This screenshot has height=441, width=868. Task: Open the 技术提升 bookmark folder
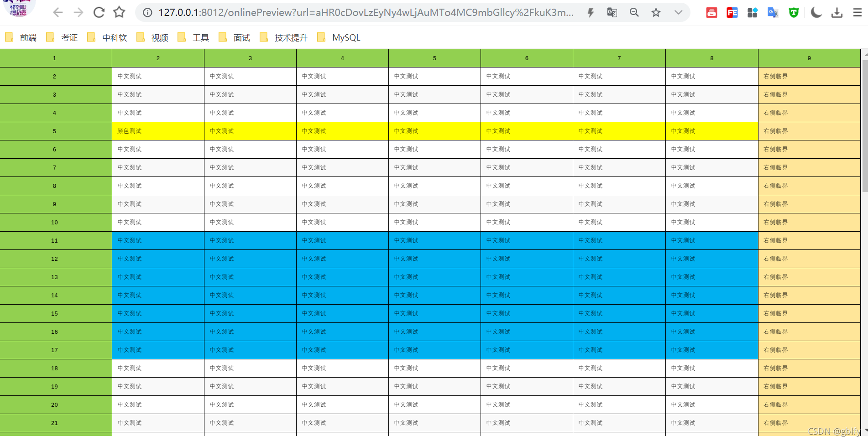pyautogui.click(x=284, y=37)
